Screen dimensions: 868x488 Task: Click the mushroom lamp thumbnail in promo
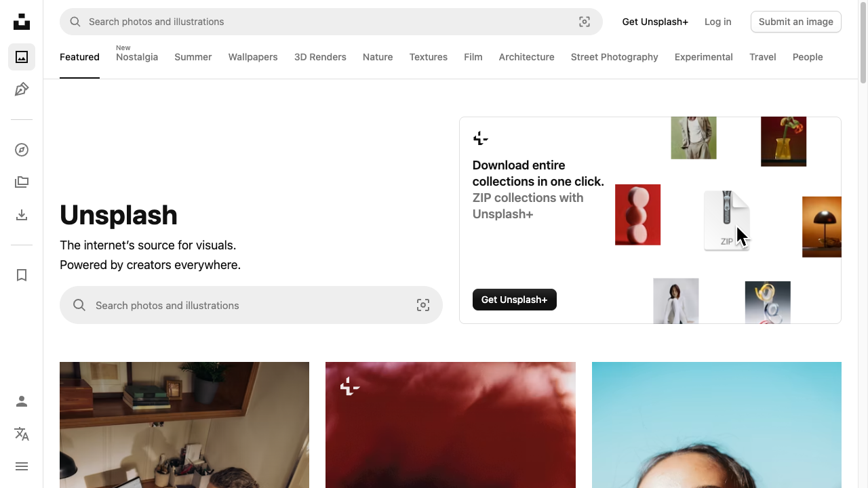[822, 227]
